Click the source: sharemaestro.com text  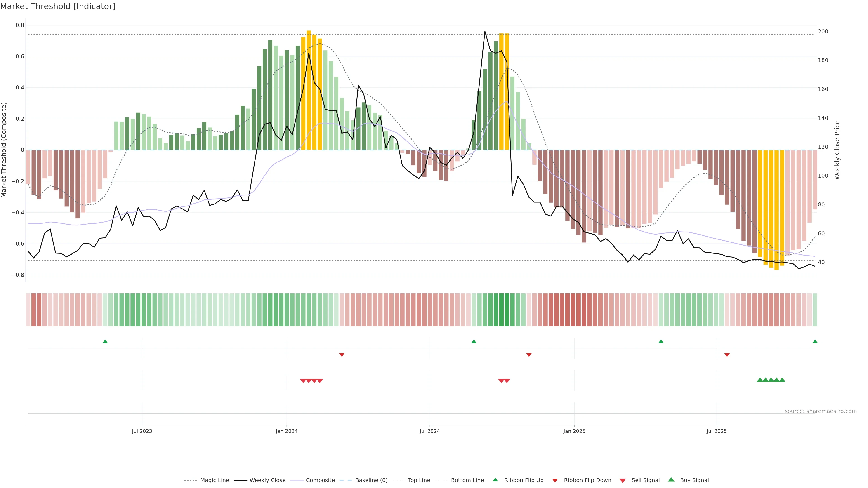pos(821,411)
